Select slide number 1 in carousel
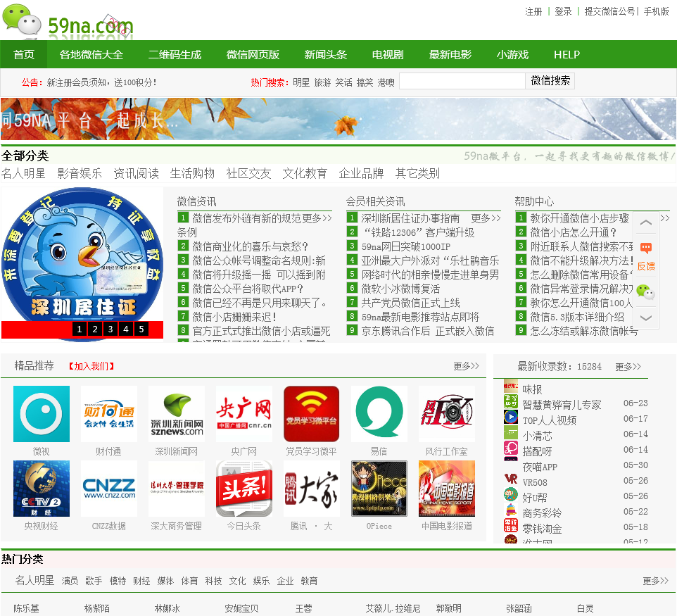 click(x=80, y=329)
